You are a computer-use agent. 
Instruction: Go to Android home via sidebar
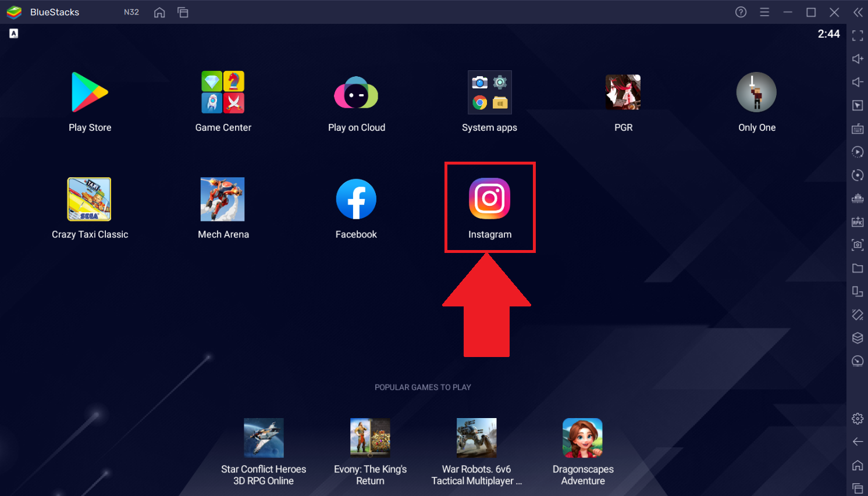(858, 465)
